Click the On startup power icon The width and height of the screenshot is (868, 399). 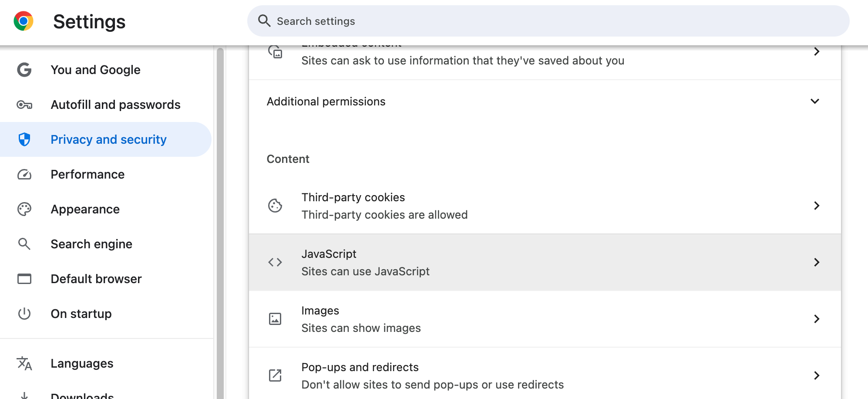24,314
